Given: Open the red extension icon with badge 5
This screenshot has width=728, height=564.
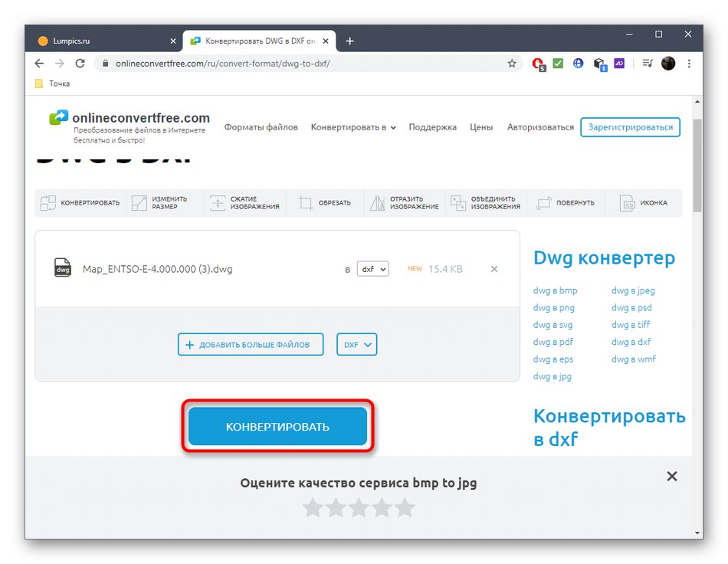Looking at the screenshot, I should 539,64.
